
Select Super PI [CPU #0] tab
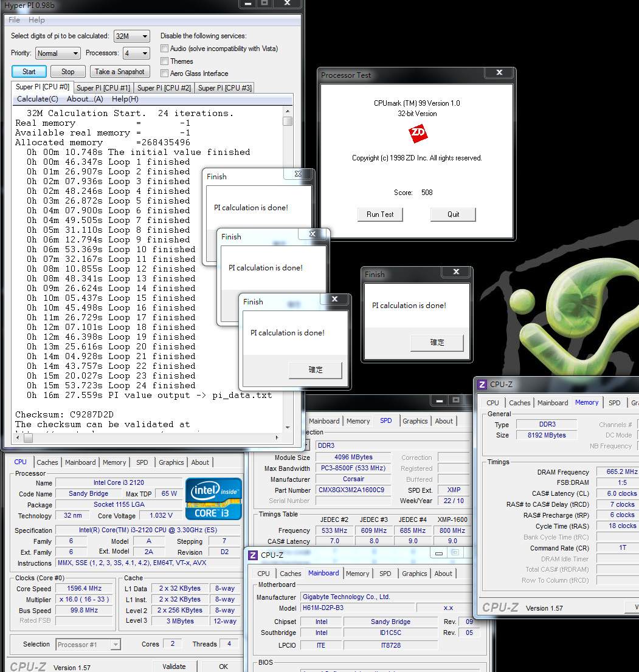(43, 87)
